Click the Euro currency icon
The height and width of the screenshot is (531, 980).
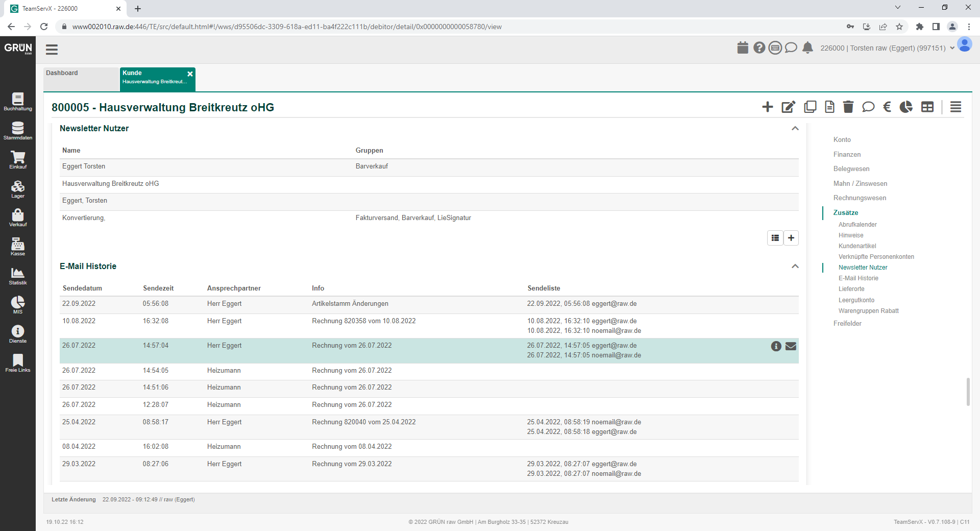point(887,107)
